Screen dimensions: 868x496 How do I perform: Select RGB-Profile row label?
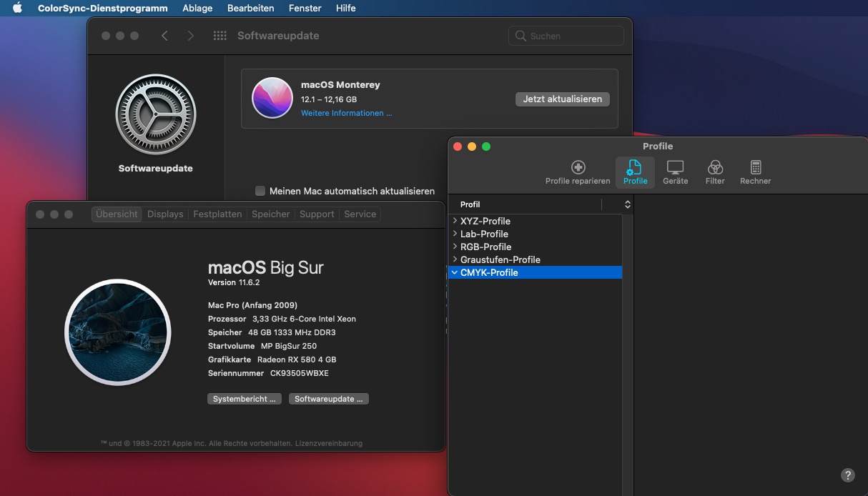[486, 247]
